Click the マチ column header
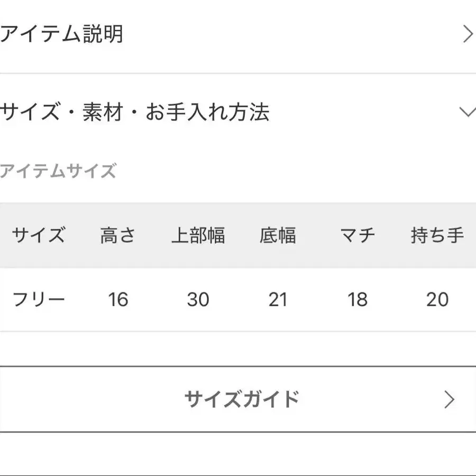Image resolution: width=476 pixels, height=476 pixels. [x=358, y=235]
